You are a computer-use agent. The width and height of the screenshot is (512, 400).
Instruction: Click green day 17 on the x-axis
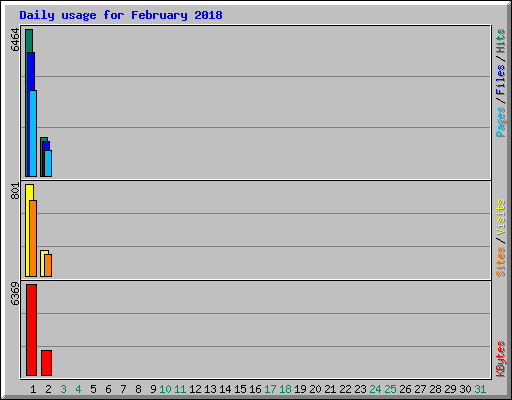270,389
